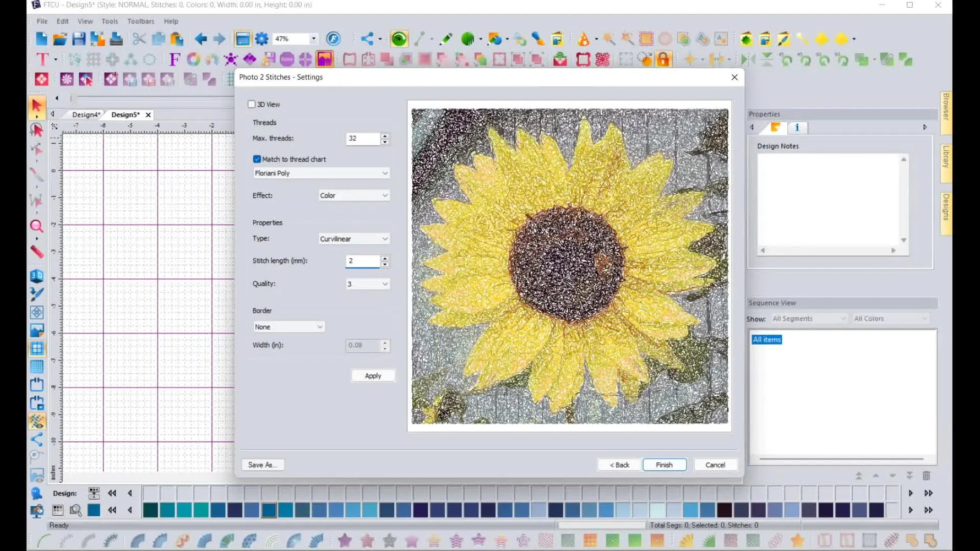The width and height of the screenshot is (980, 551).
Task: Expand the Text tool dropdown arrow
Action: (56, 59)
